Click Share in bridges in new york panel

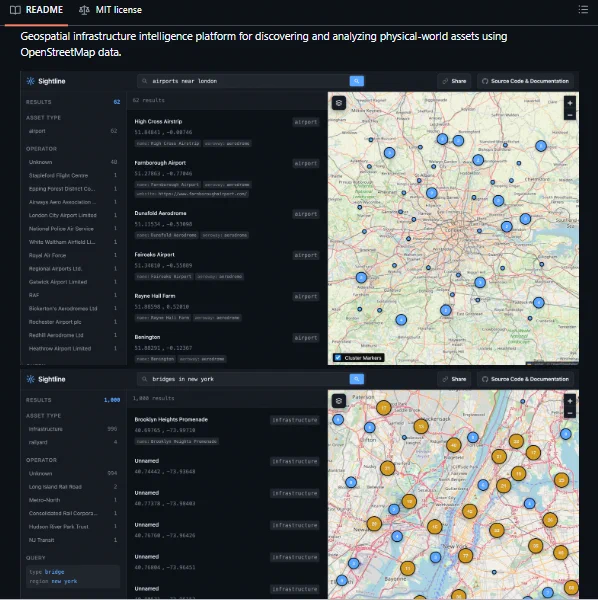click(454, 379)
